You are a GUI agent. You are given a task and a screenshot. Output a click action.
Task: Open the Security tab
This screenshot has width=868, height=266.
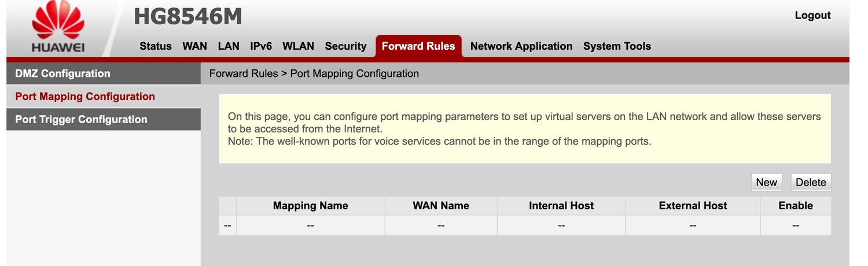345,46
